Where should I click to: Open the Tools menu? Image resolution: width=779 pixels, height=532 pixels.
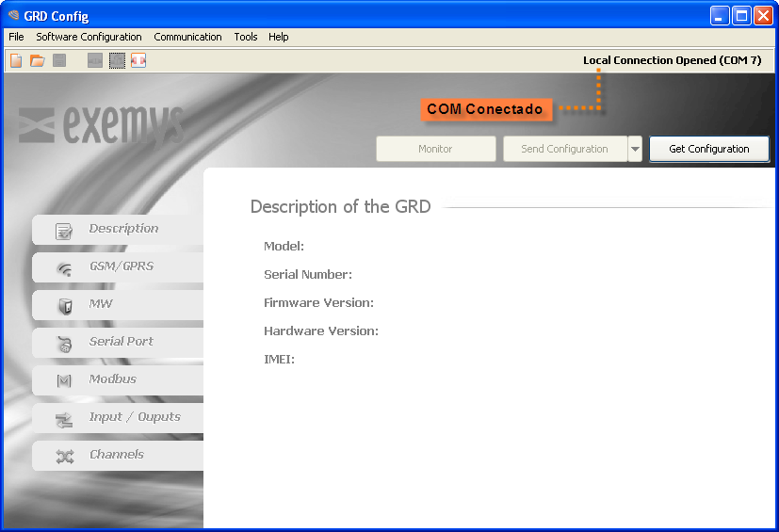(x=246, y=37)
